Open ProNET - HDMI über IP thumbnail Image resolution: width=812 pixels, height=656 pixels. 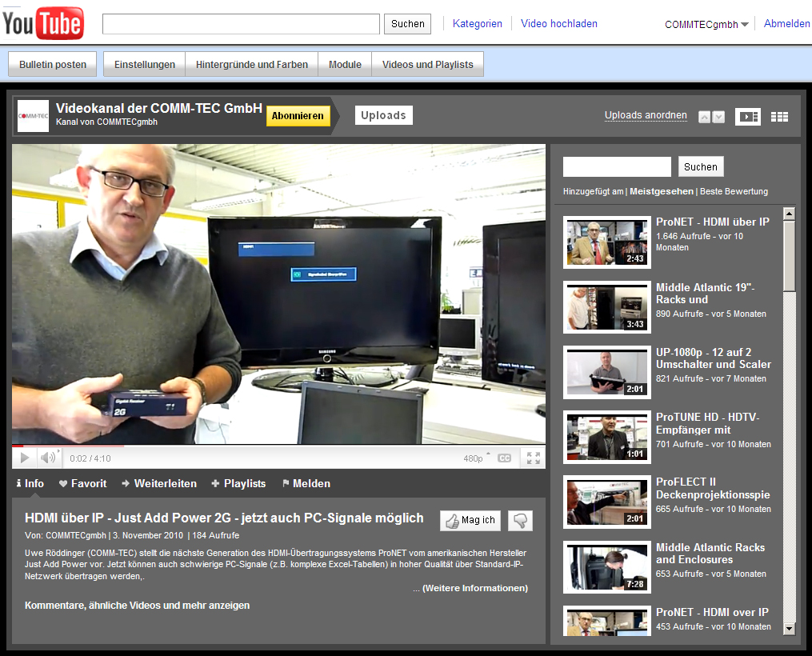point(607,242)
